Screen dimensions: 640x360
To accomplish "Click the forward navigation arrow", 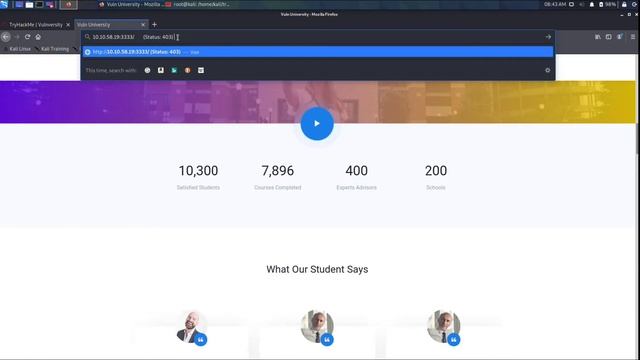I will point(17,37).
